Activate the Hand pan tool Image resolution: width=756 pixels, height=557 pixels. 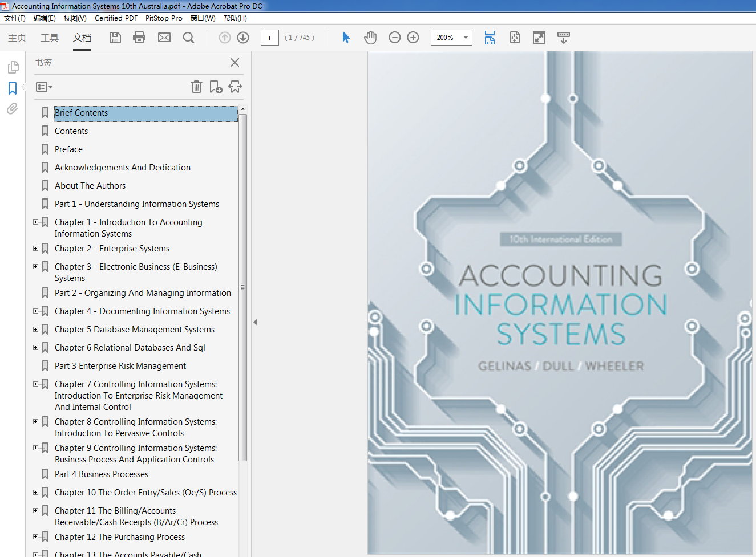pos(370,38)
